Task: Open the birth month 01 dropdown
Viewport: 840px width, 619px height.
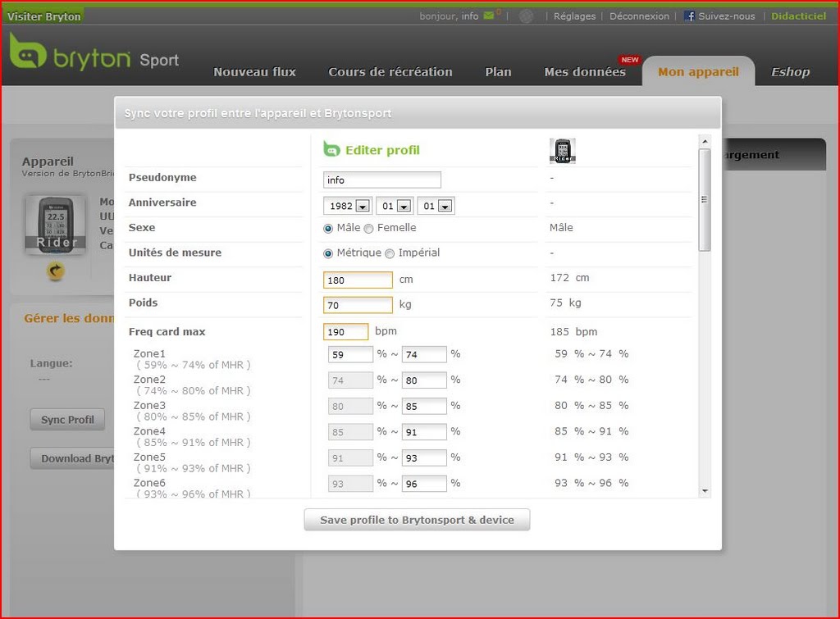Action: point(395,206)
